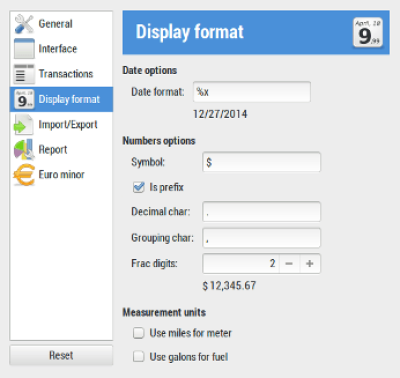Viewport: 400px width, 378px height.
Task: Click the calendar icon in the Display format header
Action: (x=368, y=32)
